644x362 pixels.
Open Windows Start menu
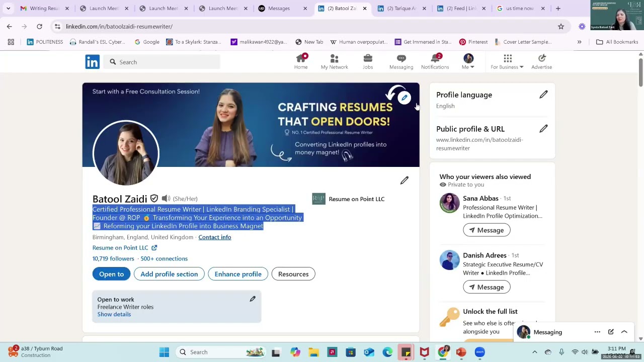point(164,352)
